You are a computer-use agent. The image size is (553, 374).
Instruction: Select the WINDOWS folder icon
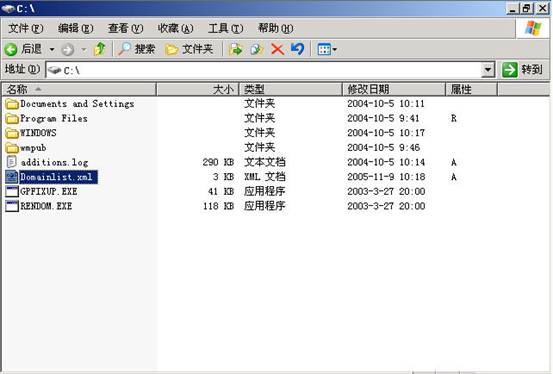coord(12,133)
